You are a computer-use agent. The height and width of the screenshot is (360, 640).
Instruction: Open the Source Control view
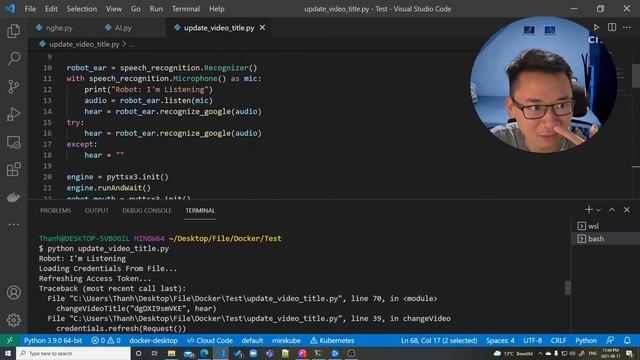13,86
